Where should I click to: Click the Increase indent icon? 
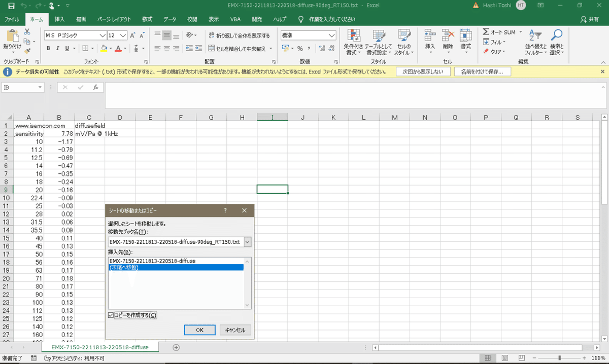(x=198, y=48)
